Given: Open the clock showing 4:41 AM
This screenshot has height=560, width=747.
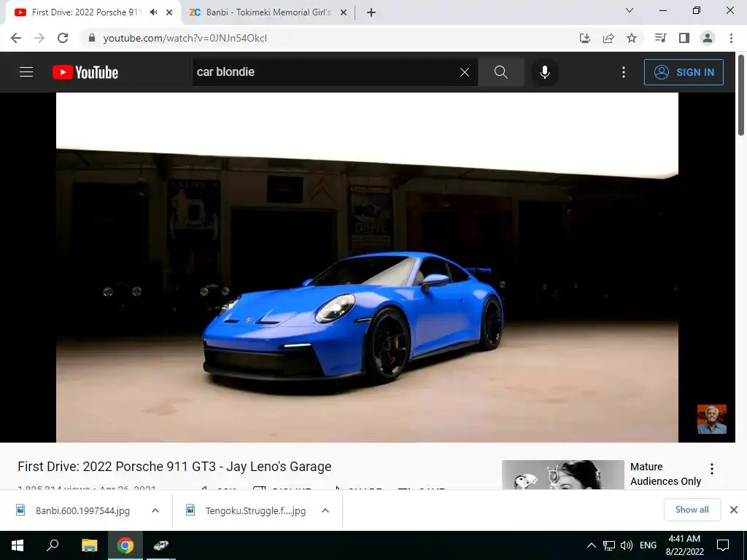Looking at the screenshot, I should click(x=684, y=545).
